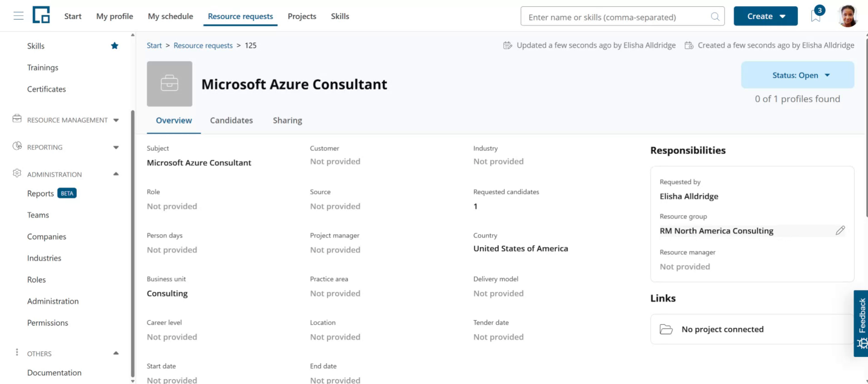Viewport: 868px width, 384px height.
Task: Open Documentation in the sidebar
Action: [54, 372]
